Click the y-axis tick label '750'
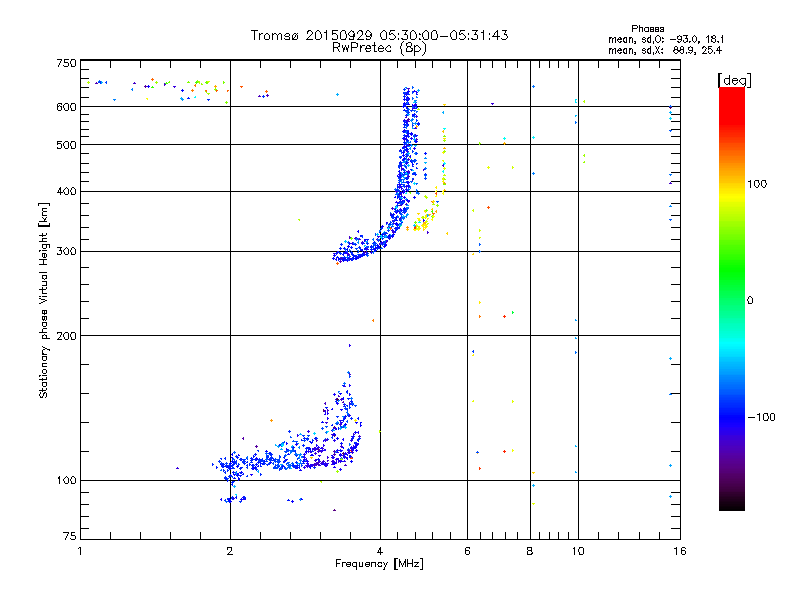800x600 pixels. click(66, 63)
